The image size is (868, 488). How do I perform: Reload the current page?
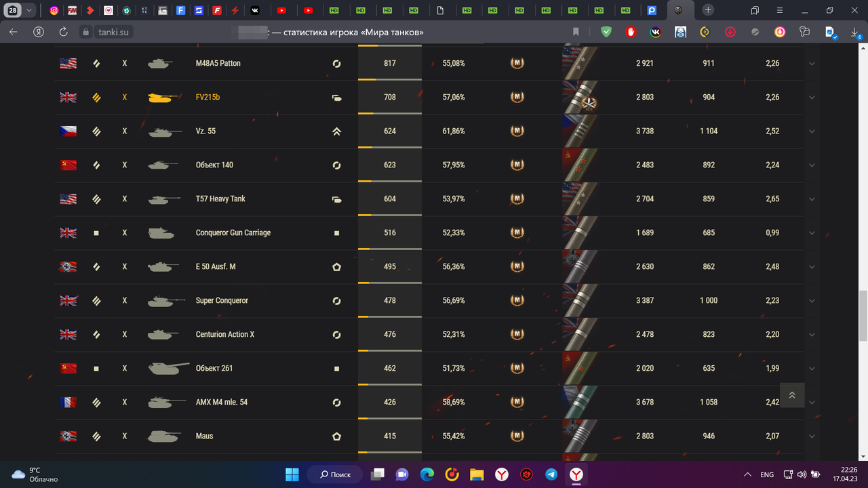[x=63, y=32]
